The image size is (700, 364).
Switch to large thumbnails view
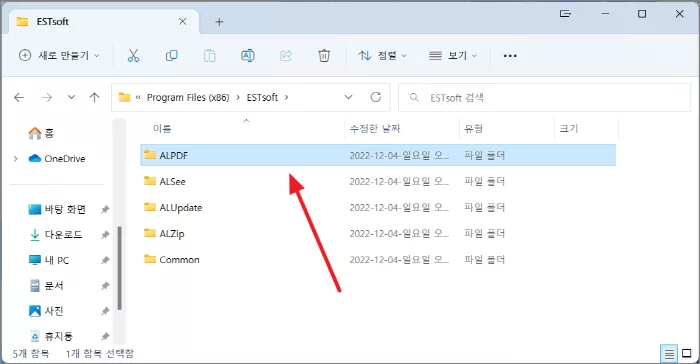(687, 353)
